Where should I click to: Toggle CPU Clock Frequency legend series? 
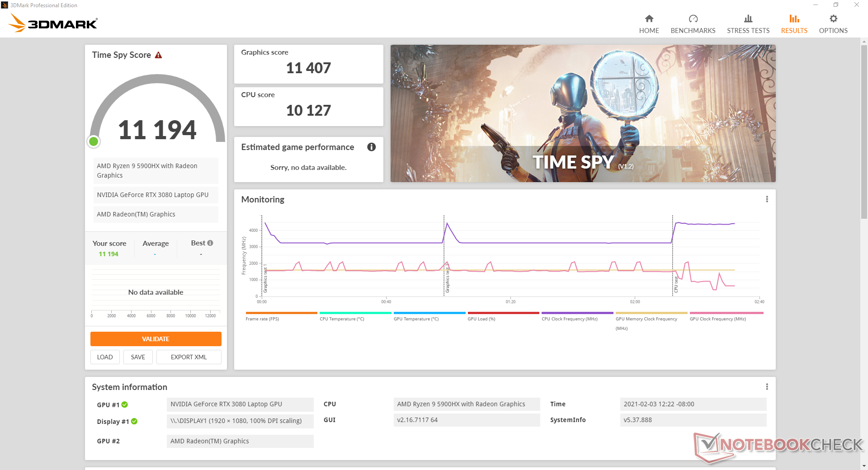pyautogui.click(x=577, y=316)
